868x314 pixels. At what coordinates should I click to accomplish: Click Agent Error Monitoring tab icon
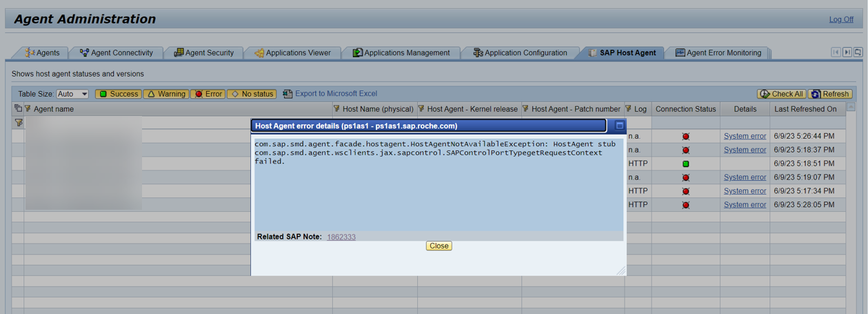coord(680,52)
